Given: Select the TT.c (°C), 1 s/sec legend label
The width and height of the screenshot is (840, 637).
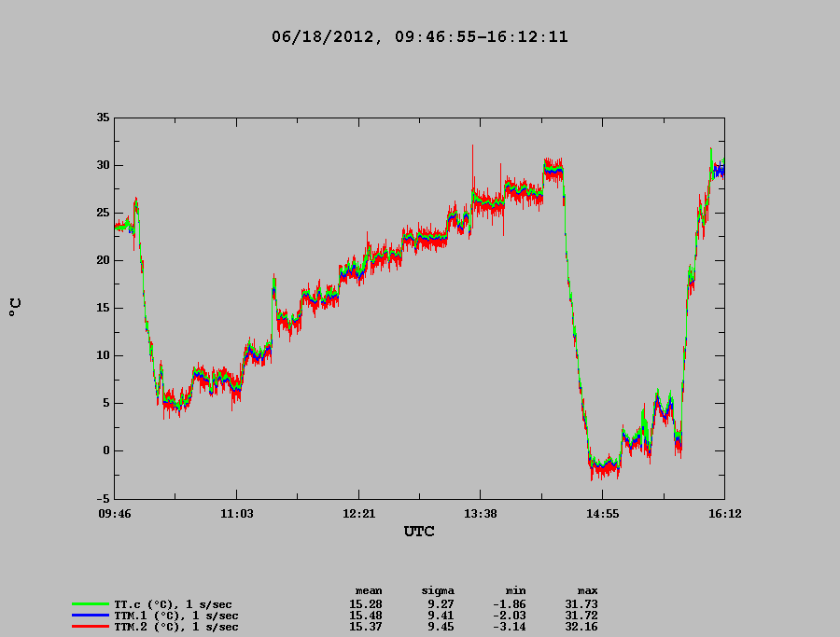Looking at the screenshot, I should coord(173,605).
